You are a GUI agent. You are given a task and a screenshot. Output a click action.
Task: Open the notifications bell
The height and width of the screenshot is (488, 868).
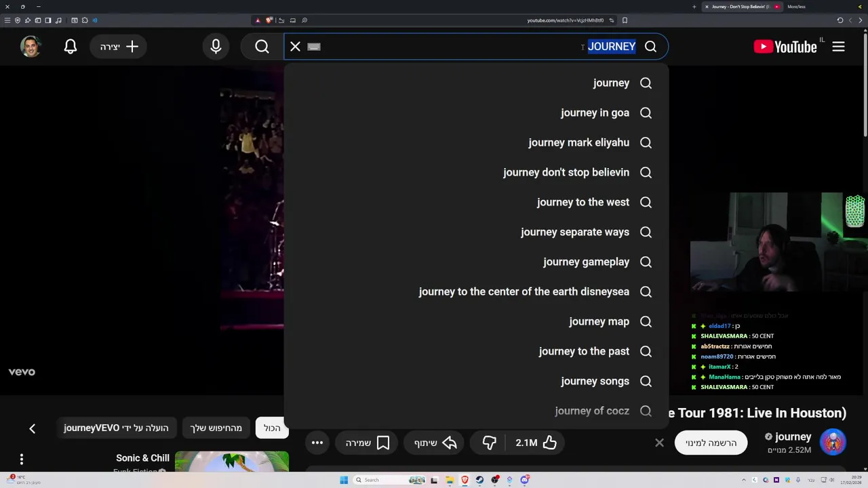coord(71,46)
